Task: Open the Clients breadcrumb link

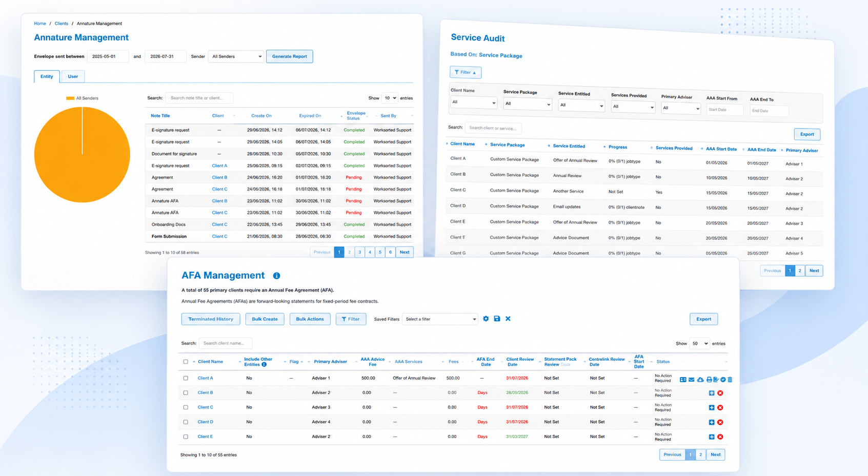Action: click(62, 24)
